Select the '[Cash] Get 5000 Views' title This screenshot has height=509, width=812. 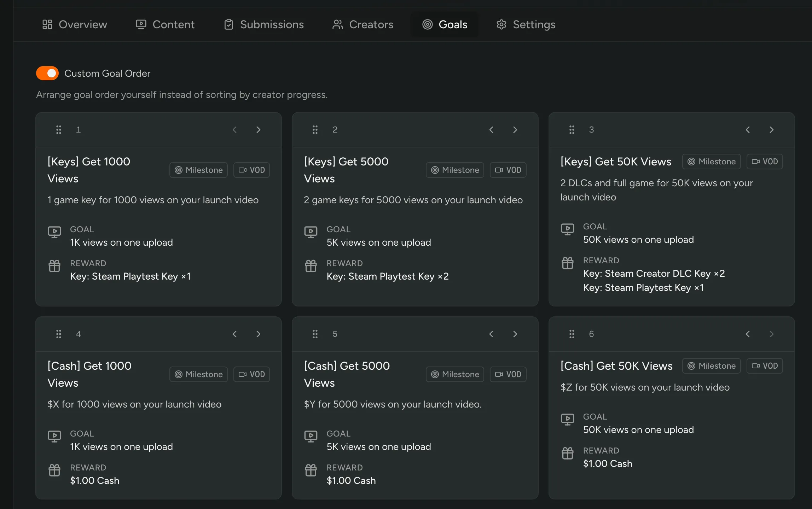(x=347, y=374)
